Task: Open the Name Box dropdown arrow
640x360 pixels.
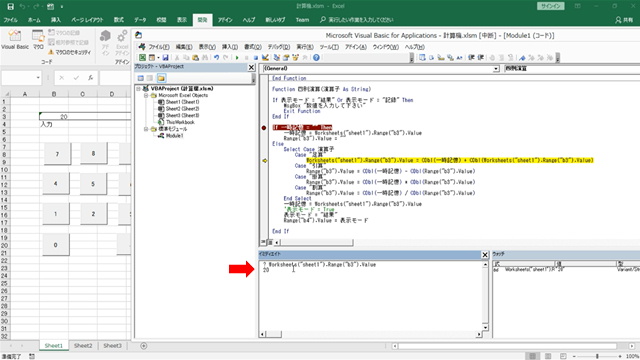Action: [x=38, y=78]
